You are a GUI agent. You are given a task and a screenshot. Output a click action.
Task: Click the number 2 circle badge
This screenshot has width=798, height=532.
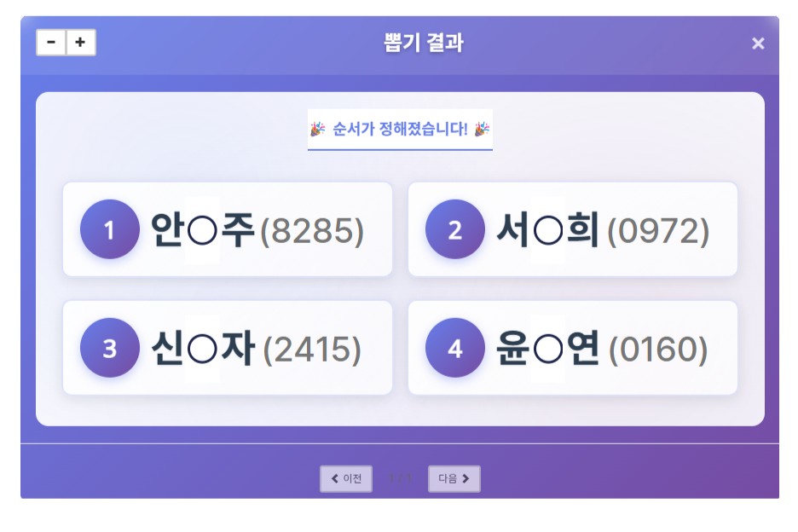[x=454, y=229]
